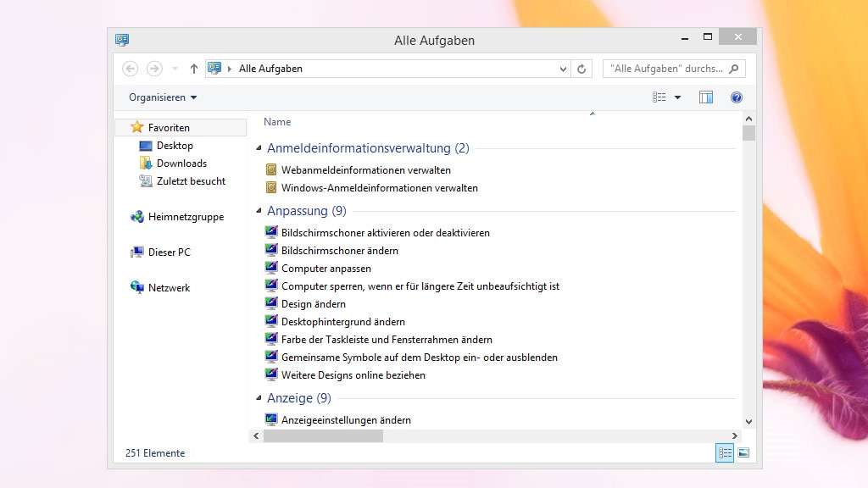Collapse the Anmeldeinformationsverwaltung group
This screenshot has height=488, width=868.
pyautogui.click(x=259, y=149)
